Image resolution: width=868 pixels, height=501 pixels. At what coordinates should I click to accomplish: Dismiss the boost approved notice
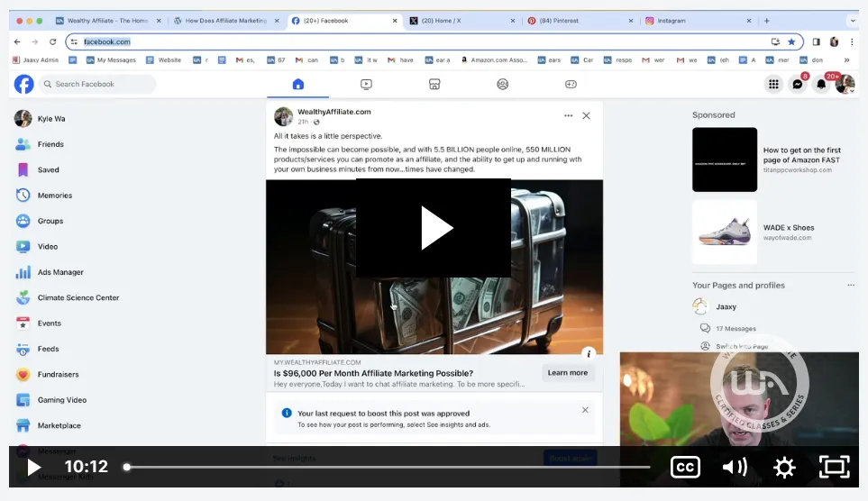pyautogui.click(x=585, y=410)
